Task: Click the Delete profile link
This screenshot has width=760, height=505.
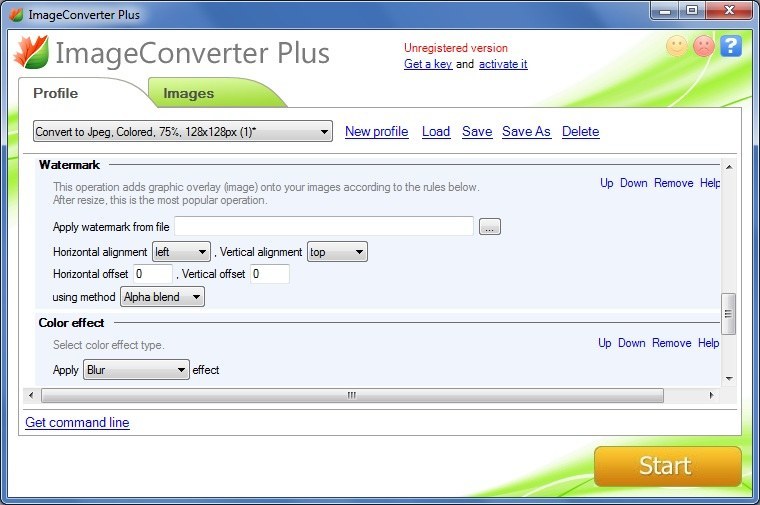Action: coord(581,131)
